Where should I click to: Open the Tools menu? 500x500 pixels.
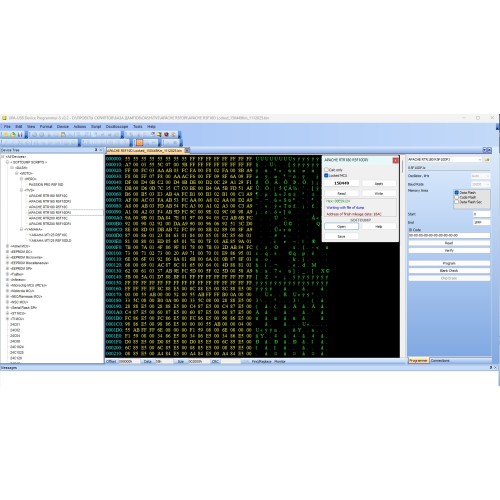(138, 127)
